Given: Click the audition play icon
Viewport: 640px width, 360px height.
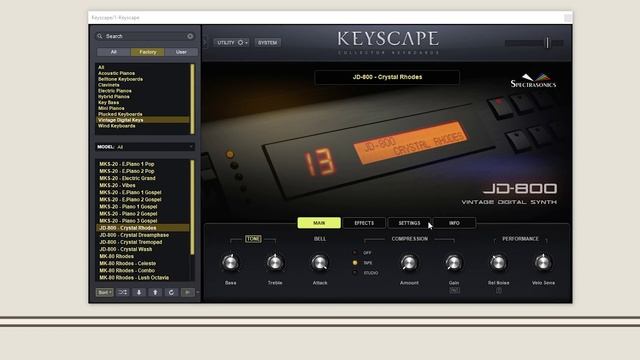Looking at the screenshot, I should [187, 292].
